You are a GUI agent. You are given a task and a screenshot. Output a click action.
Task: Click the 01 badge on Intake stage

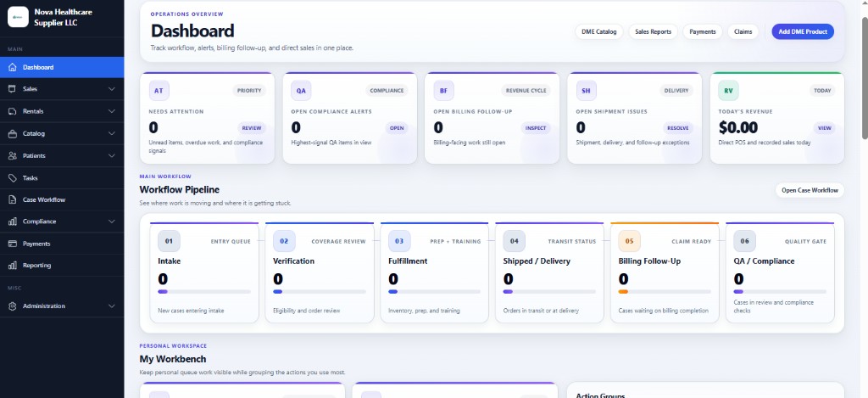click(169, 241)
